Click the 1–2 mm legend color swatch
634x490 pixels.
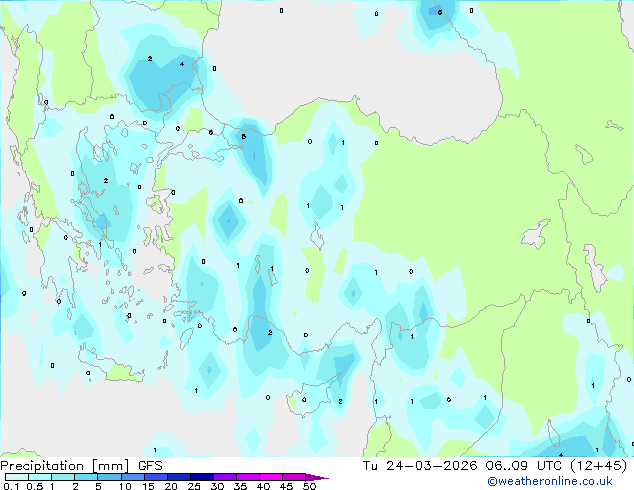tap(63, 477)
